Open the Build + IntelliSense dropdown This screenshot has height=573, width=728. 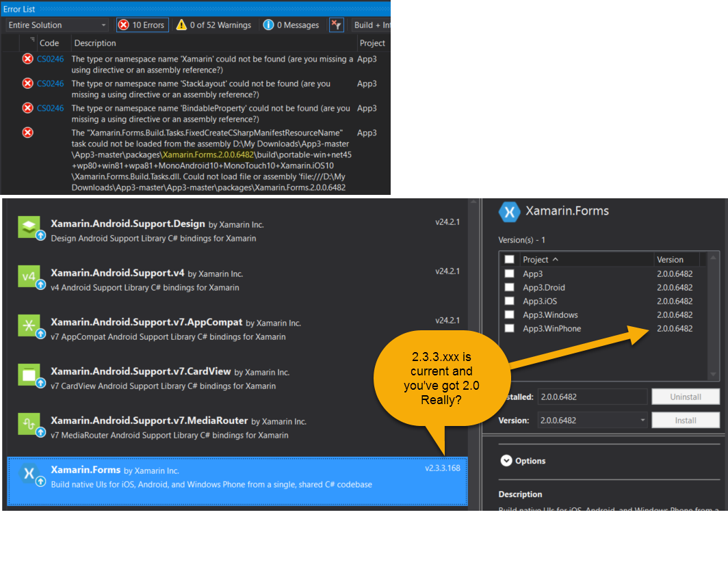372,25
